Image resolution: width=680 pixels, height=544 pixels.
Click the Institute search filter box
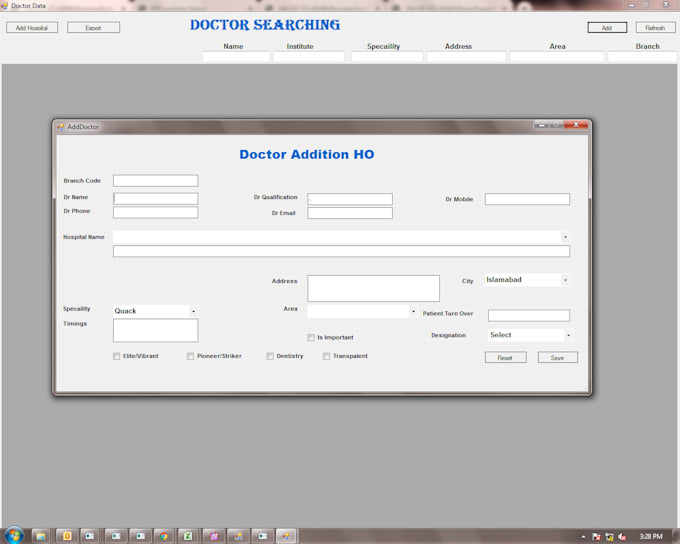309,56
